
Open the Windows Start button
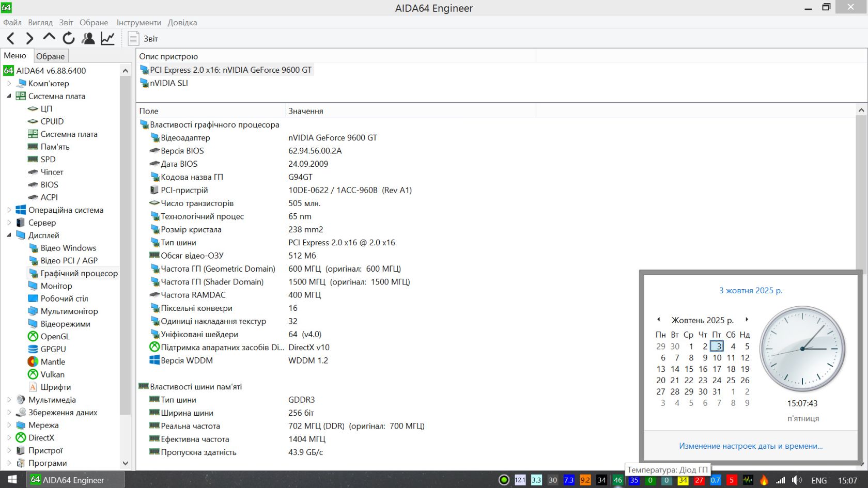[x=12, y=480]
